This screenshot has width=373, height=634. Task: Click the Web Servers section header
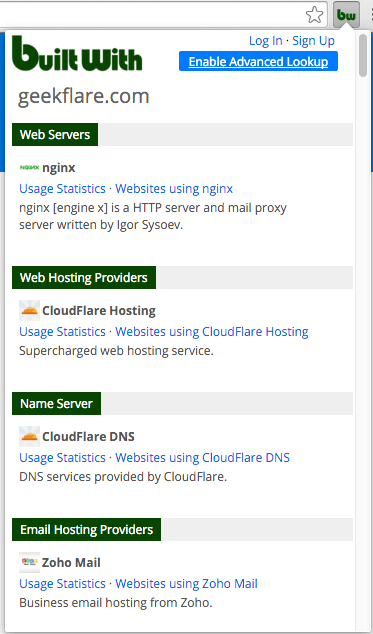click(55, 134)
